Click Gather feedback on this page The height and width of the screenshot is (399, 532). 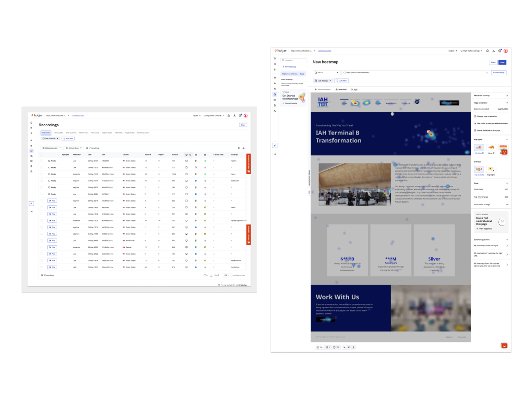[487, 130]
